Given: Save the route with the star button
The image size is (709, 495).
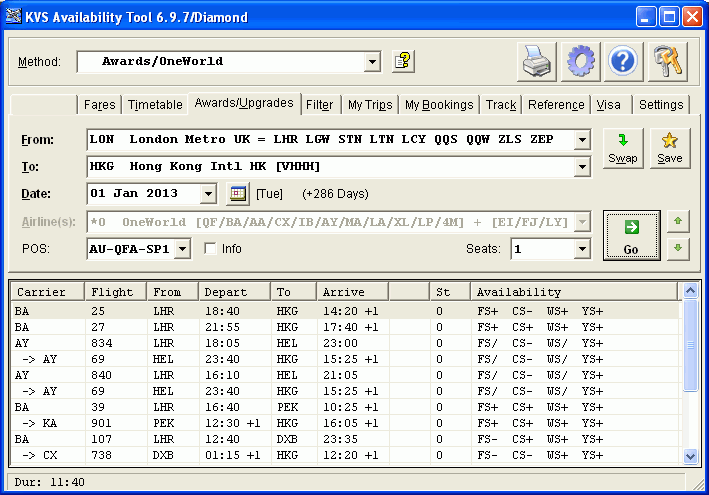Looking at the screenshot, I should 670,148.
